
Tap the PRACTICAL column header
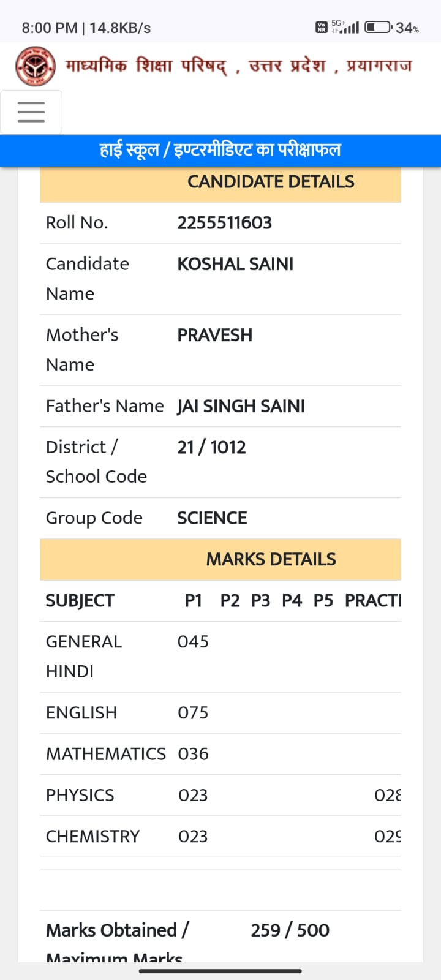[373, 601]
